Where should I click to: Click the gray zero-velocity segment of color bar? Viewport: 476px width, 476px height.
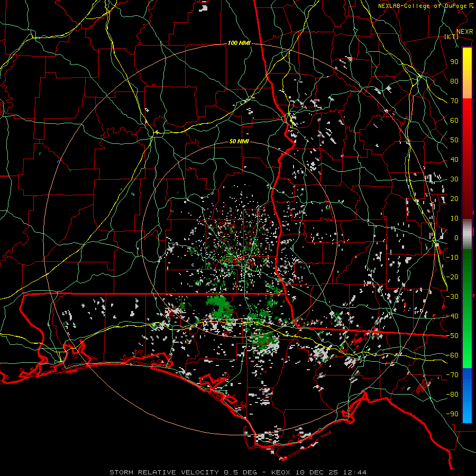[x=467, y=234]
